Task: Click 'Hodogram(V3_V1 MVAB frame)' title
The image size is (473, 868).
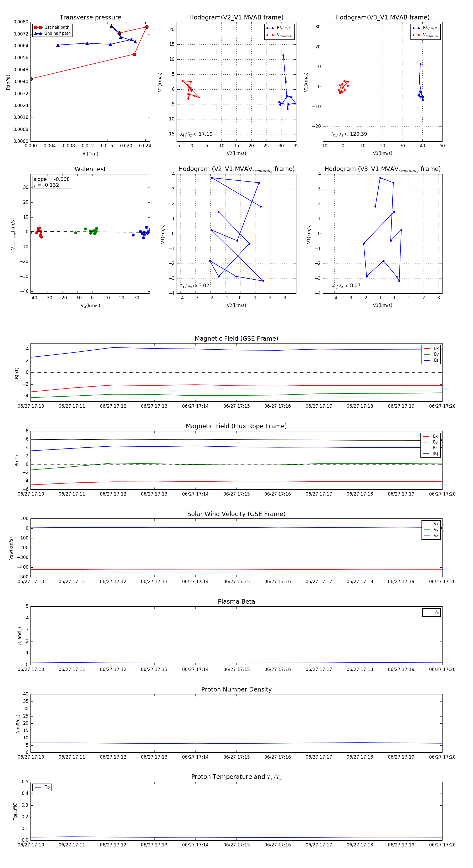Action: tap(382, 18)
